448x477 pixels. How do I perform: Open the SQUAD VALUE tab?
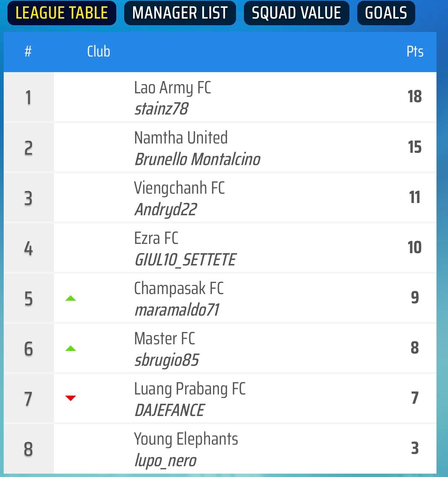click(296, 13)
